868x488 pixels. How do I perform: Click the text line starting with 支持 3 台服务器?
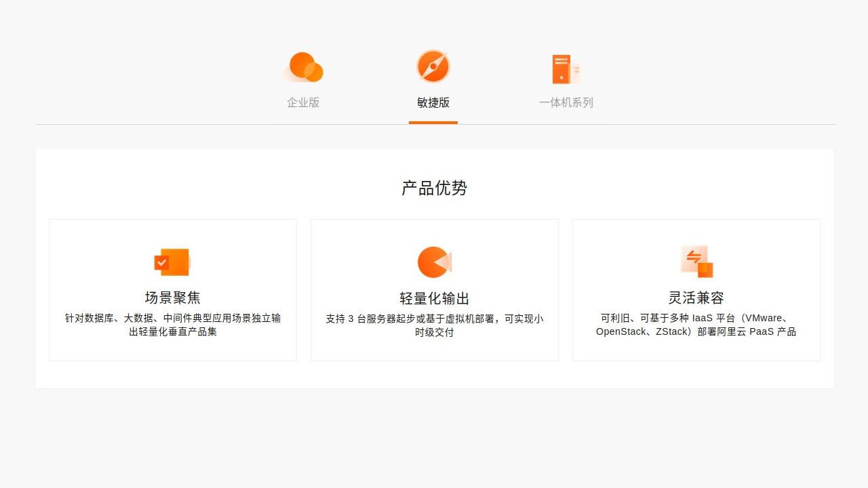pyautogui.click(x=435, y=319)
